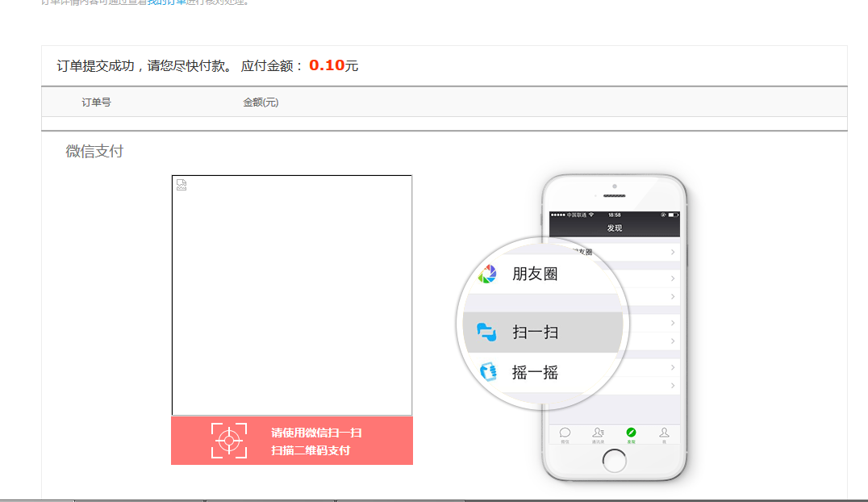The image size is (868, 502).
Task: Click the 订单号 column header
Action: click(x=96, y=102)
